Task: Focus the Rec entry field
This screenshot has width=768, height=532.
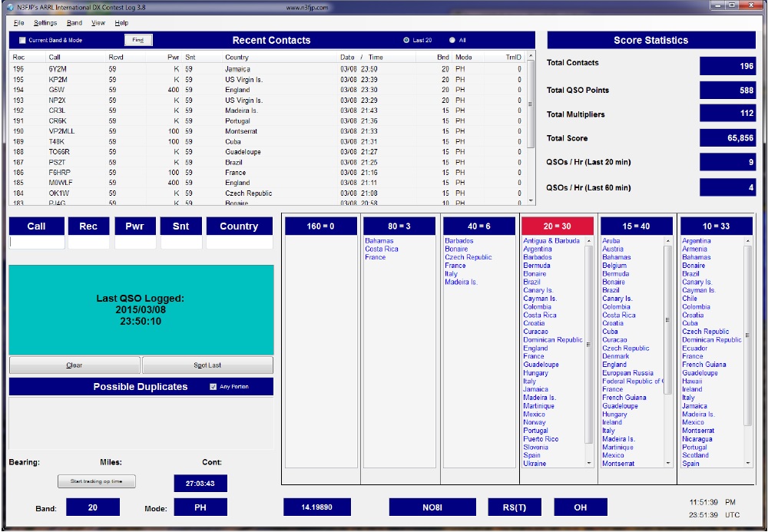Action: [x=88, y=243]
